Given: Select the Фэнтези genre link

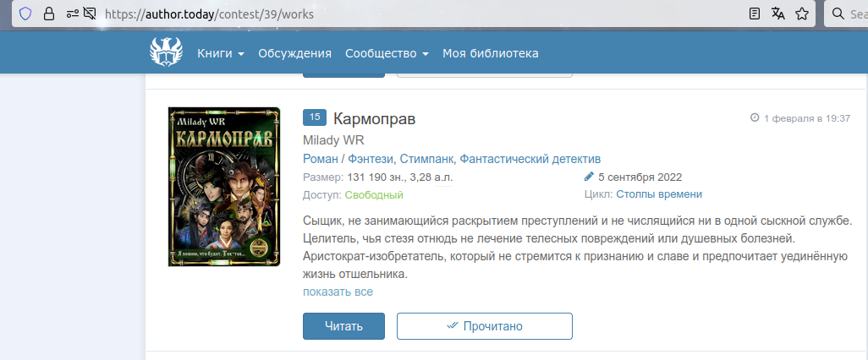Looking at the screenshot, I should pyautogui.click(x=371, y=159).
